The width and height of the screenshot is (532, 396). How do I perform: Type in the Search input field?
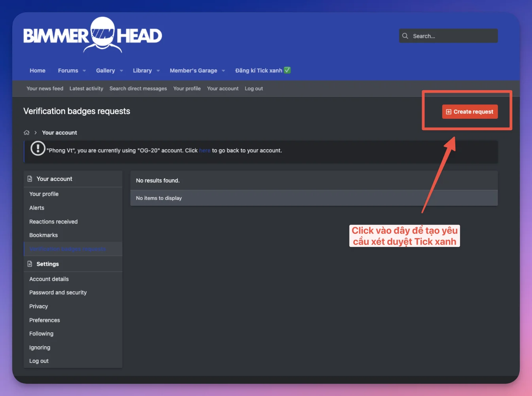point(453,36)
